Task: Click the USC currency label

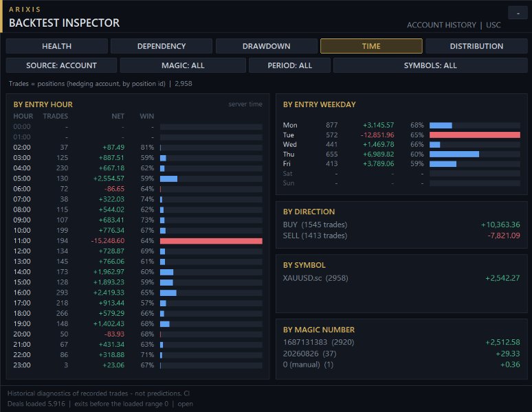Action: pos(493,25)
